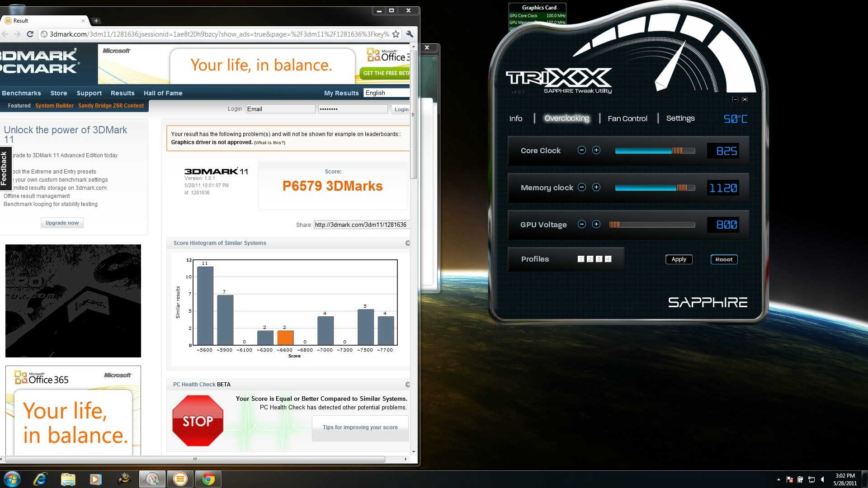Screen dimensions: 868x488
Task: Increase Memory clock with the plus button
Action: (x=596, y=188)
